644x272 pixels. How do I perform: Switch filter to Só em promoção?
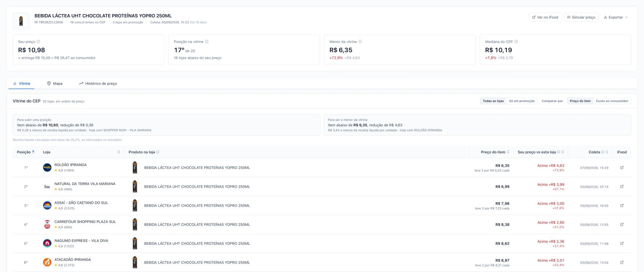tap(522, 101)
